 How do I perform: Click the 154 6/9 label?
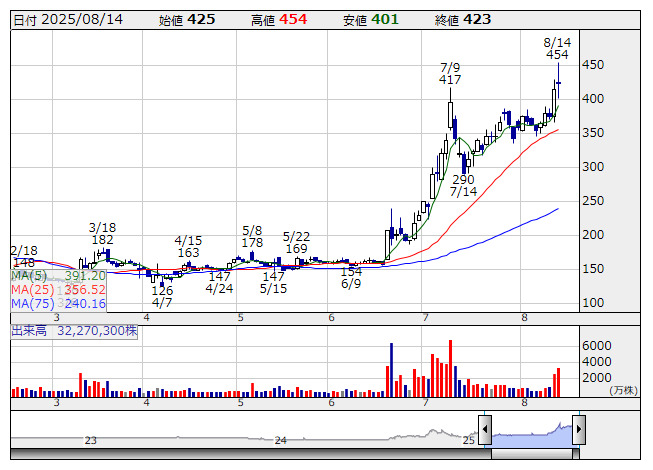pos(351,278)
